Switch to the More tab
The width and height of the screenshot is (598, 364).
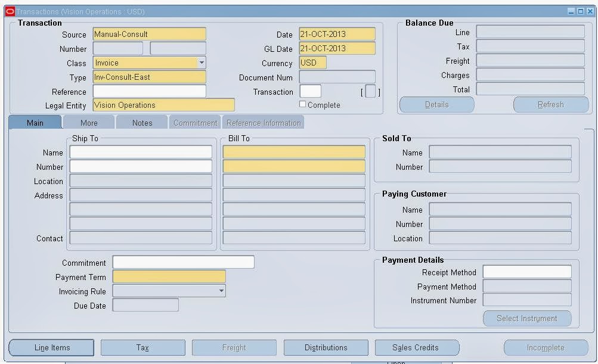pyautogui.click(x=88, y=122)
